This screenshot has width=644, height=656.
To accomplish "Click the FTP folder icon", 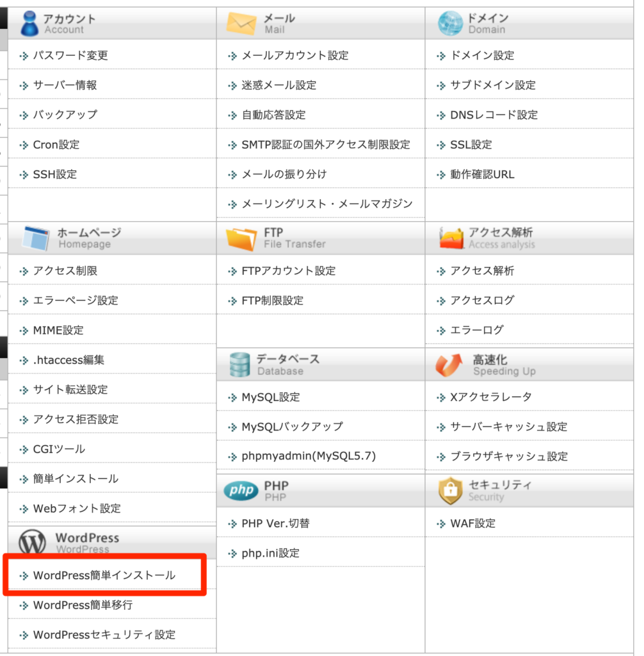I will (241, 239).
